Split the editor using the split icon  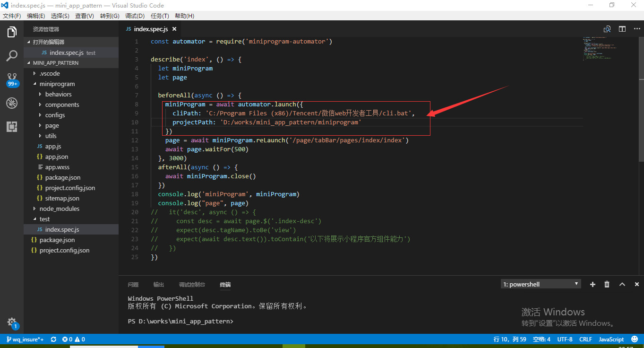622,29
